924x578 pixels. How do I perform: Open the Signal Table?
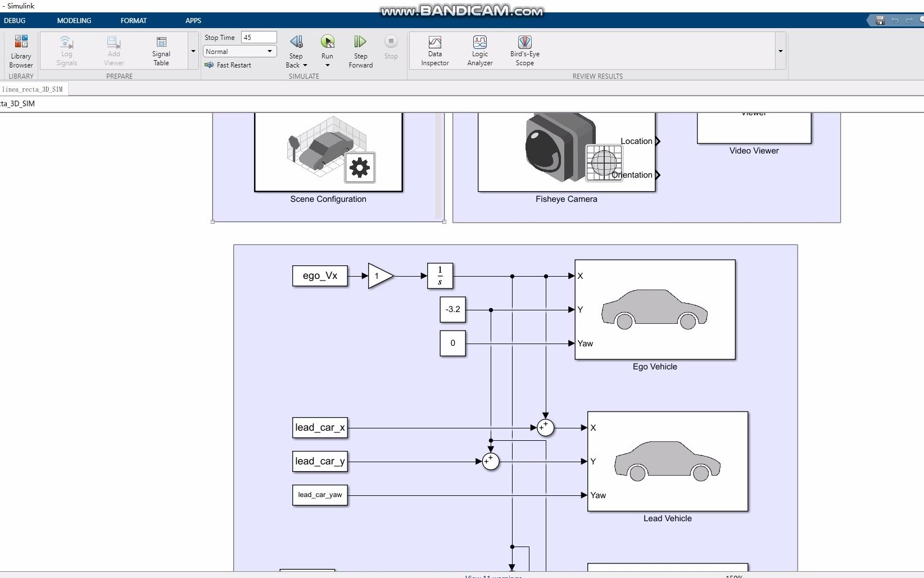click(161, 49)
